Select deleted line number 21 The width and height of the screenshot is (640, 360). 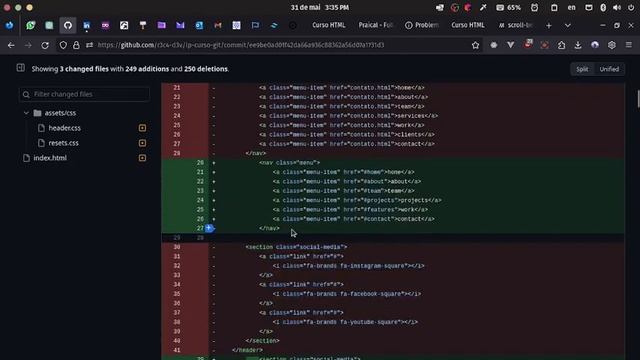[176, 88]
